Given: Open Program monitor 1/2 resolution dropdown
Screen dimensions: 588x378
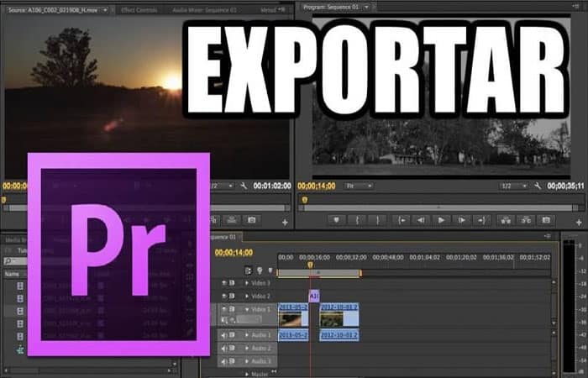Looking at the screenshot, I should tap(513, 186).
